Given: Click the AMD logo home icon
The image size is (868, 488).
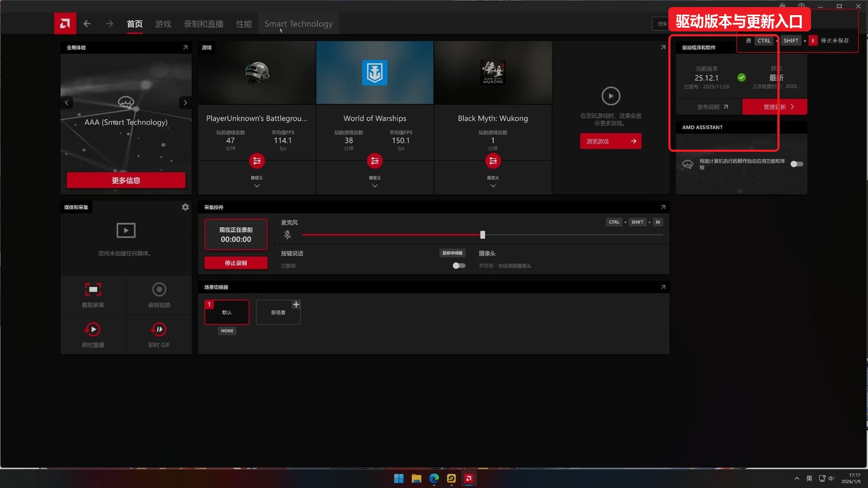Looking at the screenshot, I should pos(65,23).
